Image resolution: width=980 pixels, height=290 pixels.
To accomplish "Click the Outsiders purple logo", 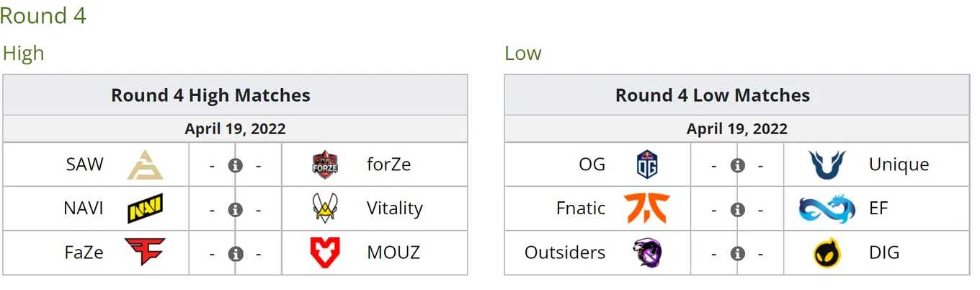I will (x=647, y=252).
